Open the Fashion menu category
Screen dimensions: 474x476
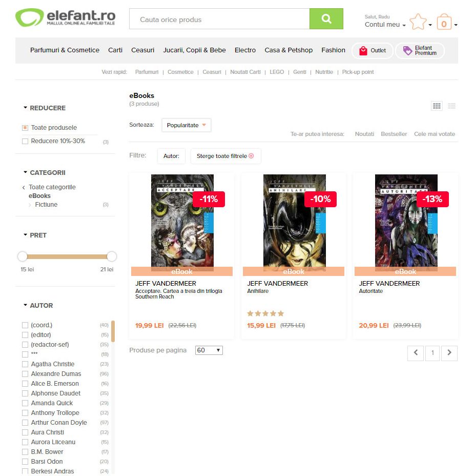(333, 50)
